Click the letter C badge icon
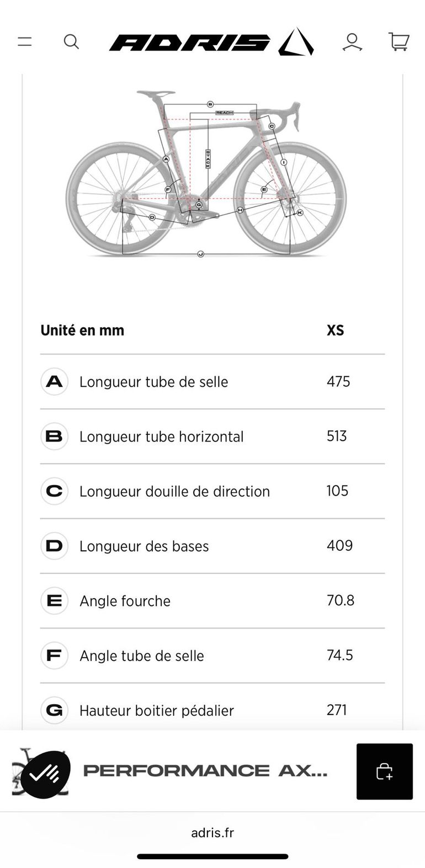The width and height of the screenshot is (425, 868). click(54, 491)
